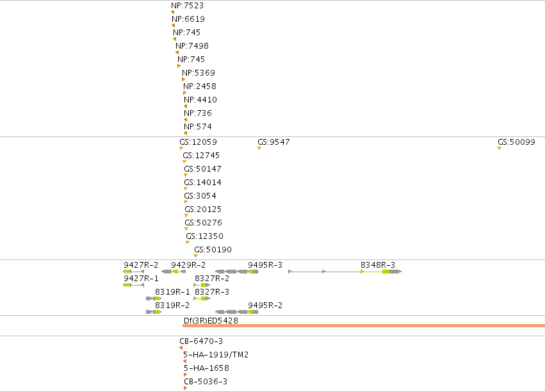The height and width of the screenshot is (392, 545).
Task: Open the NP:7498 feature label
Action: [192, 46]
